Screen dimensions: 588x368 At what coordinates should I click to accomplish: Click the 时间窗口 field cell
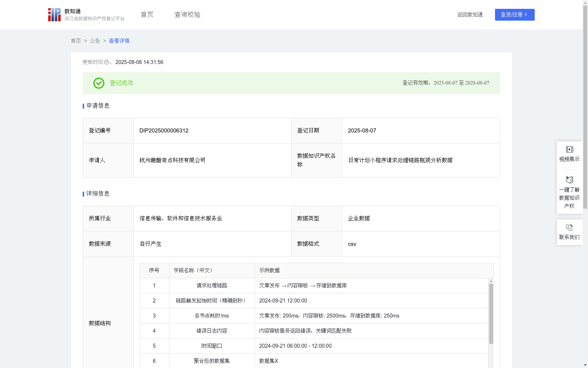click(x=212, y=346)
